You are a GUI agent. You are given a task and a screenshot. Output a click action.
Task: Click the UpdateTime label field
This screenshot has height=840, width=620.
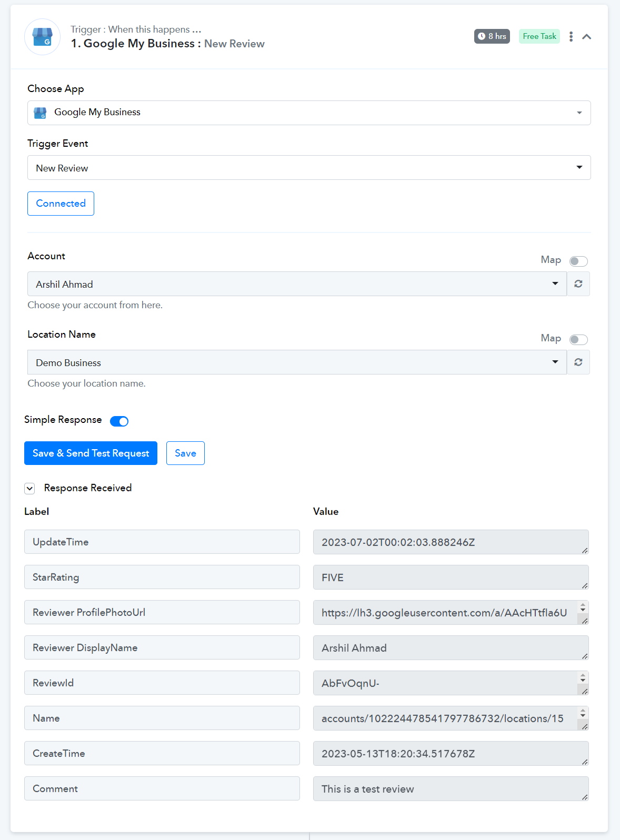click(162, 542)
